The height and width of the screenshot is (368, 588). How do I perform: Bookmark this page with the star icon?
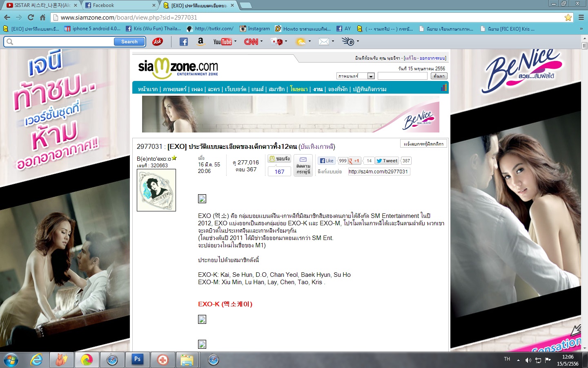pos(568,17)
